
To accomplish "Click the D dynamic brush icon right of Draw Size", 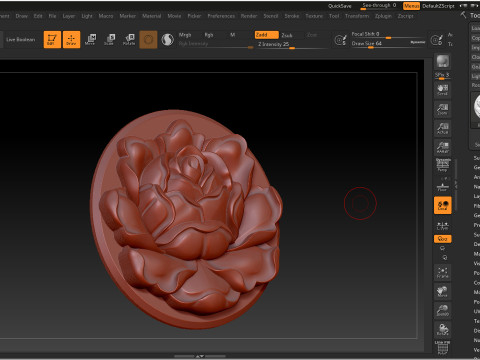I will (437, 40).
